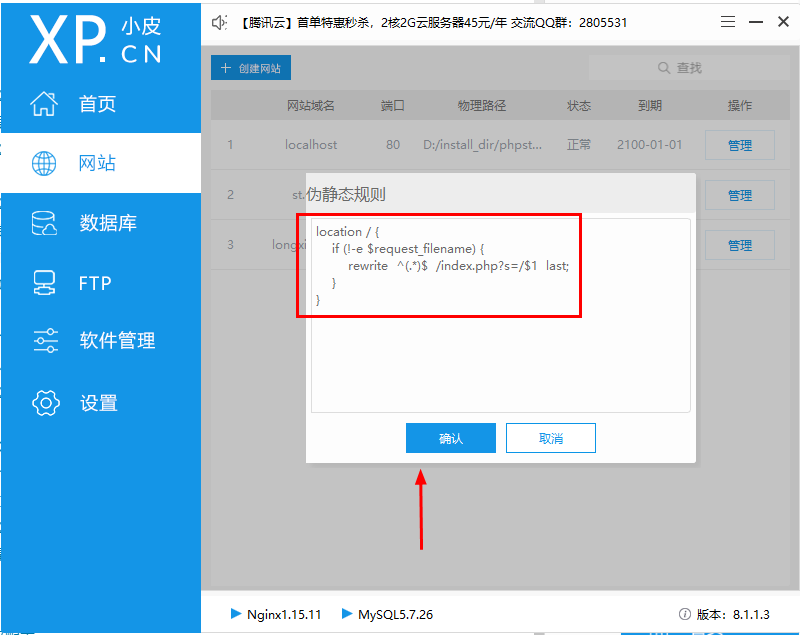This screenshot has height=635, width=800.
Task: Click the database cloud icon
Action: coord(44,223)
